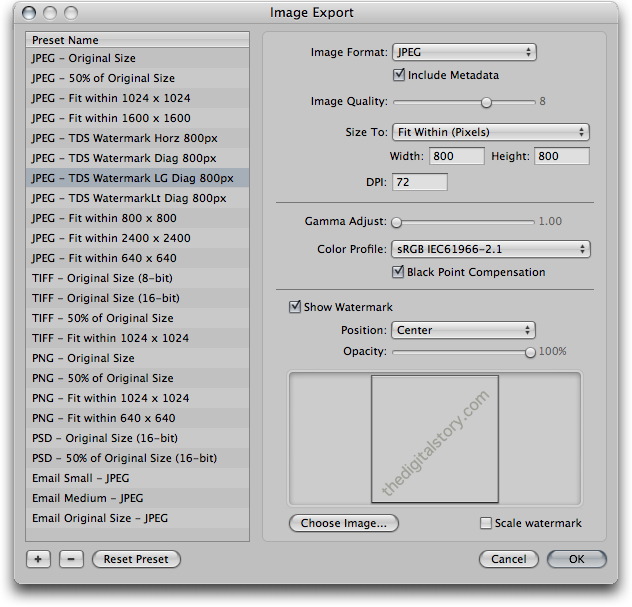Image resolution: width=632 pixels, height=607 pixels.
Task: Click the Image Quality slider handle
Action: [x=487, y=102]
